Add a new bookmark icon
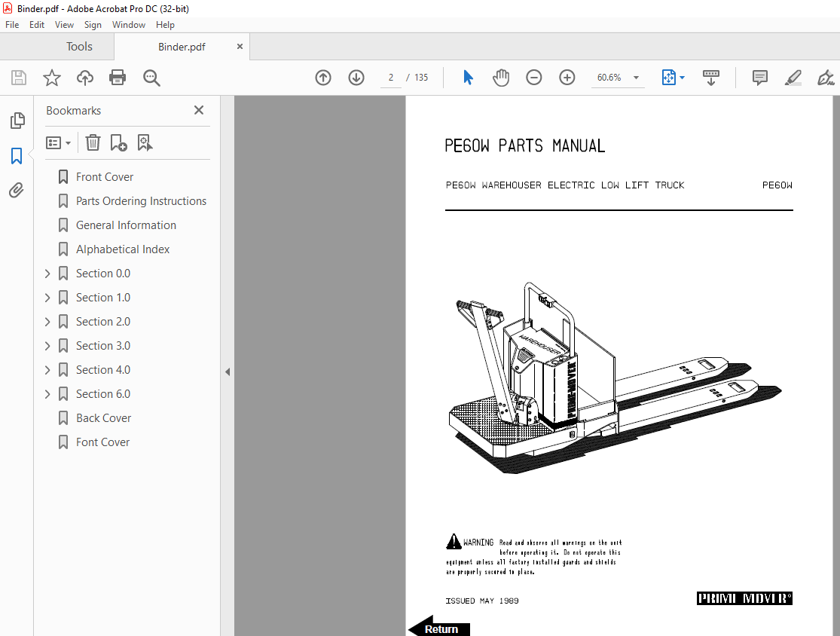This screenshot has height=636, width=840. coord(118,142)
